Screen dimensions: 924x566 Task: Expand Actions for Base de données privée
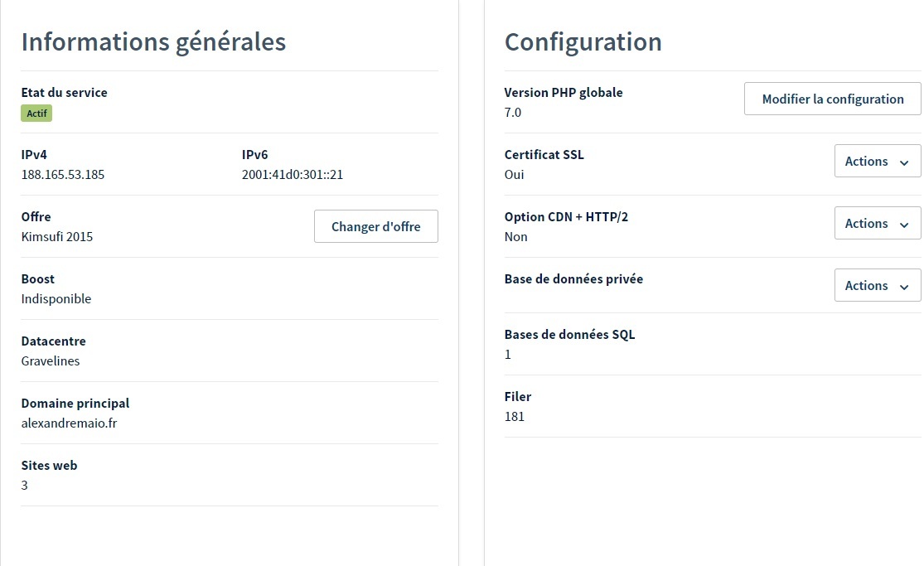click(877, 286)
